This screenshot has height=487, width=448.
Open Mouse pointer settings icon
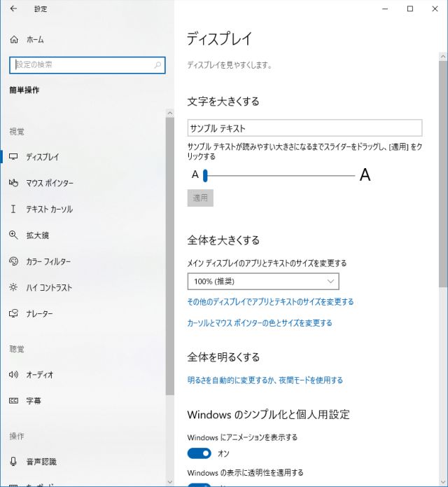(13, 183)
